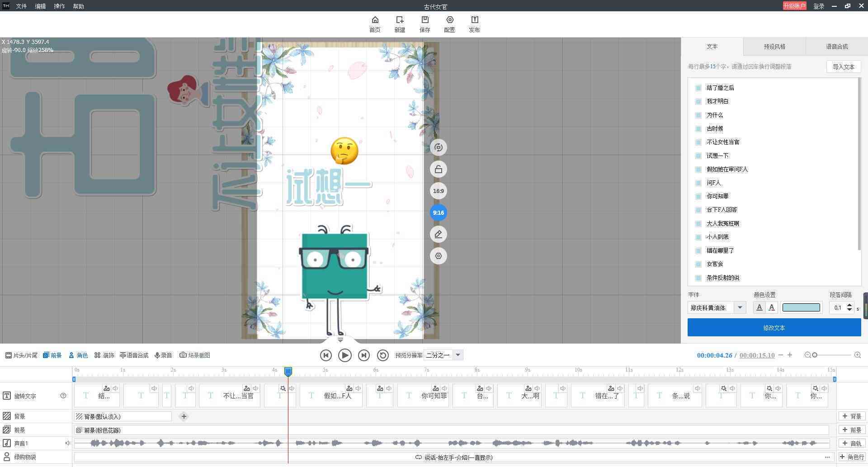Open the light blue text color swatch

coord(801,307)
